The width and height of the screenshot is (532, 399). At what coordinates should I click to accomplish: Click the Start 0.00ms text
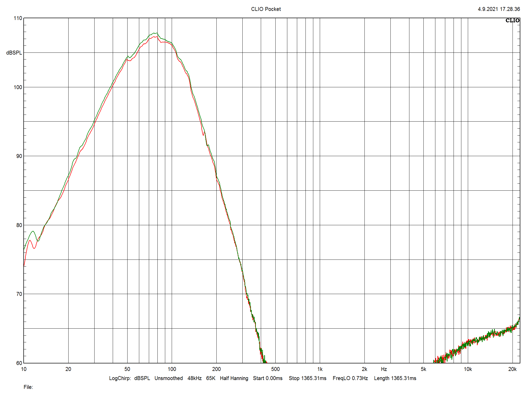(x=268, y=378)
